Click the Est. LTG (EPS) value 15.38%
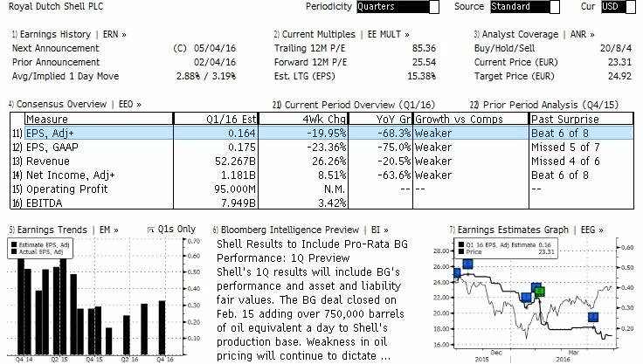 [x=422, y=76]
